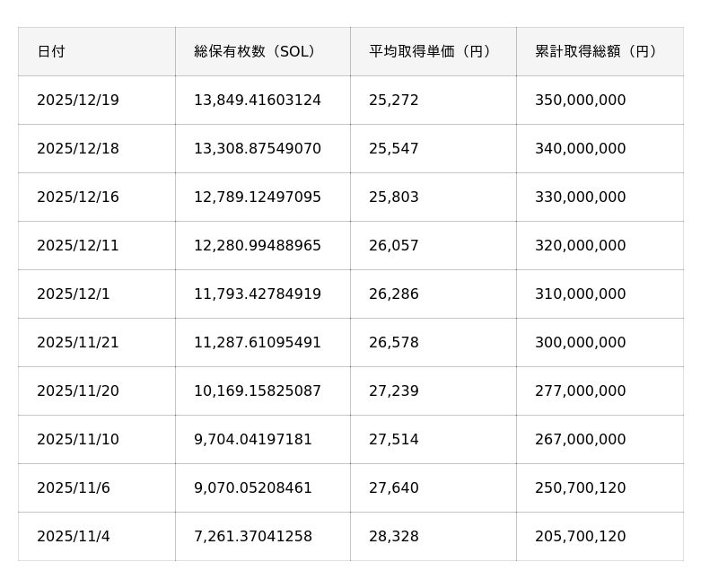This screenshot has width=718, height=588.
Task: Click the average price 27,514 cell
Action: pos(394,440)
